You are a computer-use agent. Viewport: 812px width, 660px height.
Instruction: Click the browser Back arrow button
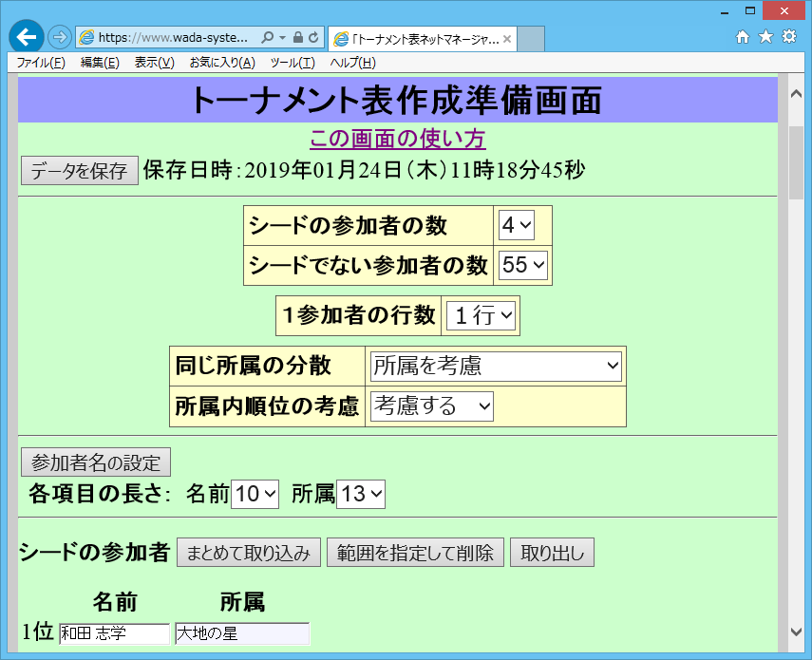pos(26,37)
